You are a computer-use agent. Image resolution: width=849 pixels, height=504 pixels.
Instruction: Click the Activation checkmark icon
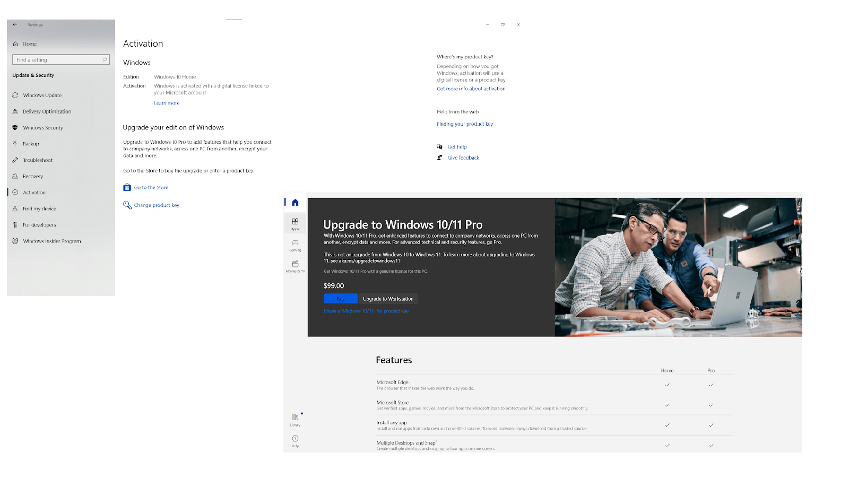point(15,193)
